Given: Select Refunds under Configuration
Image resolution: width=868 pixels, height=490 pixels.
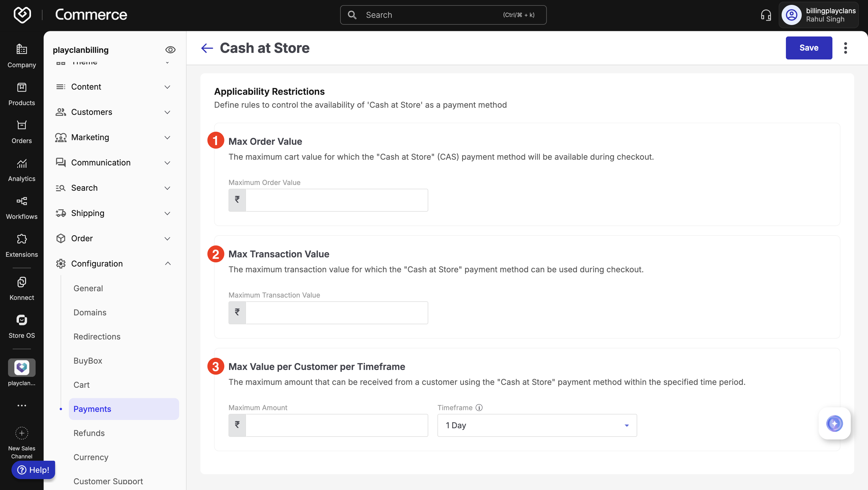Looking at the screenshot, I should click(x=89, y=433).
